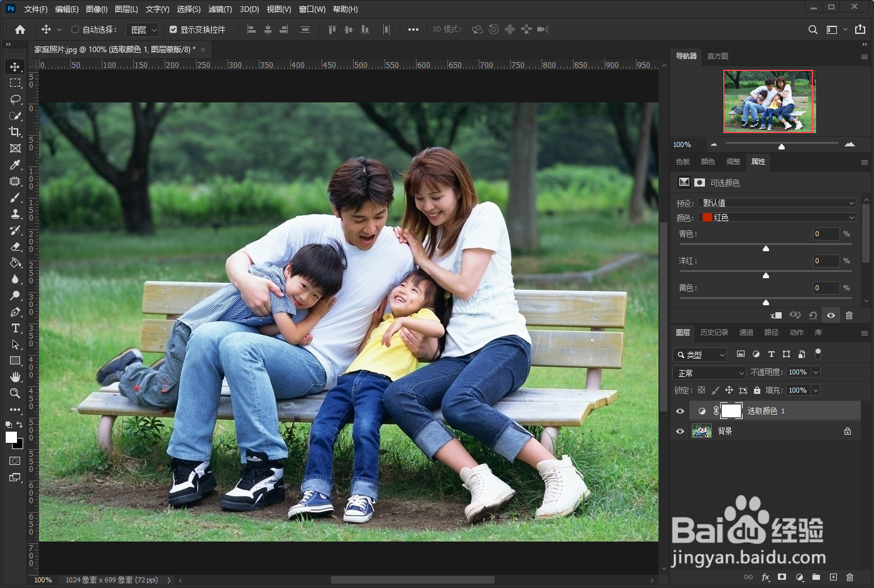The height and width of the screenshot is (588, 874).
Task: Click the reset adjustment icon in Properties
Action: point(813,315)
